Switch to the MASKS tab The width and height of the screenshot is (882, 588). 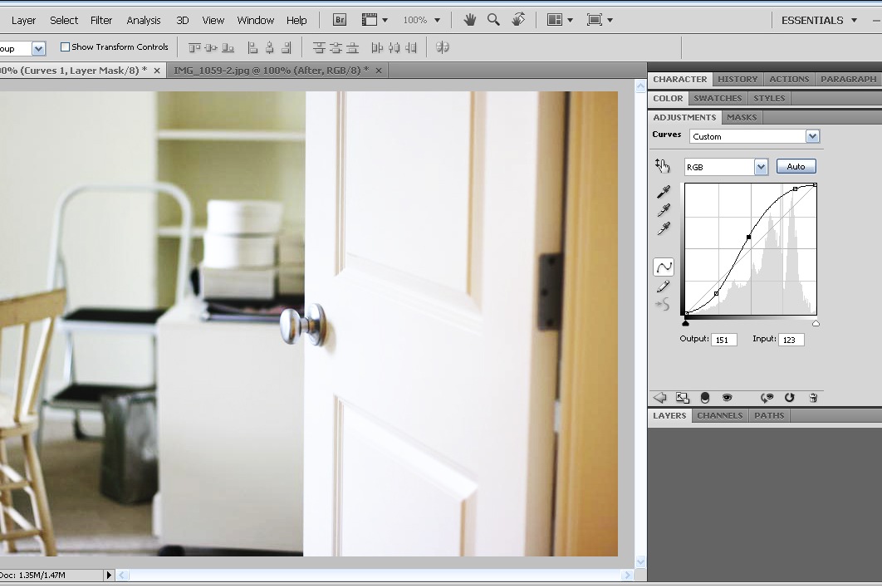tap(742, 118)
